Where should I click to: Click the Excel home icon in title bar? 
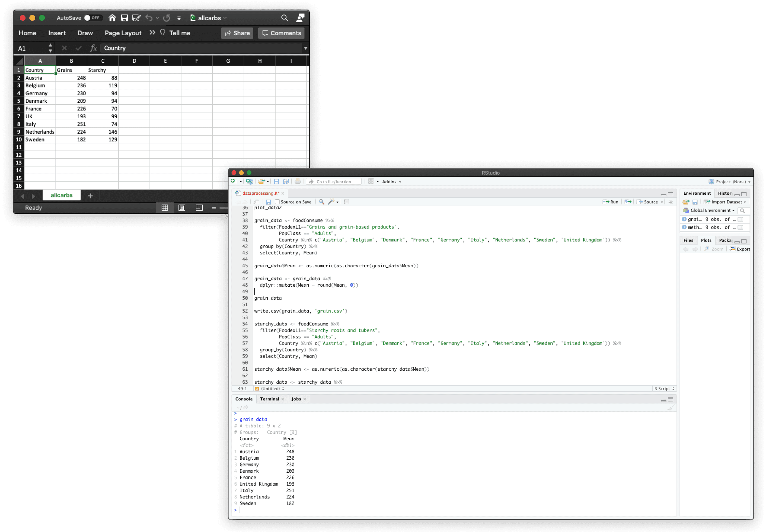click(x=112, y=18)
